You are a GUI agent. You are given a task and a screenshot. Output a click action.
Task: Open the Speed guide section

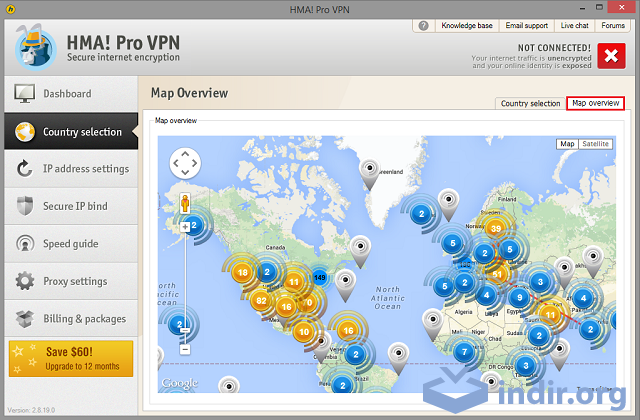pos(71,244)
